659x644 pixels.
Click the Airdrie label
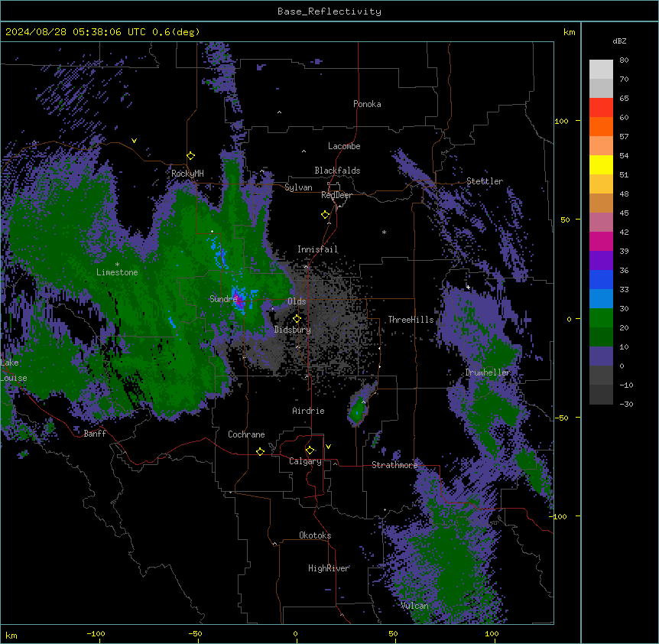click(x=308, y=411)
